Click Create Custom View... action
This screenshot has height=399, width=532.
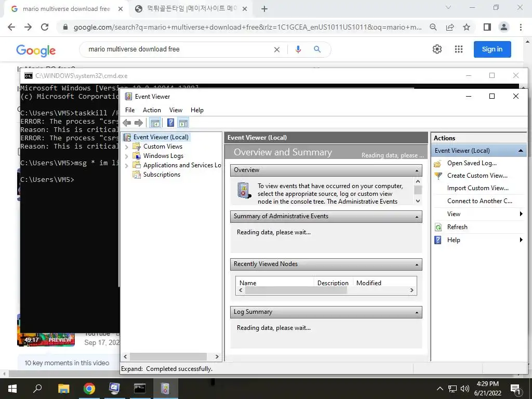477,176
